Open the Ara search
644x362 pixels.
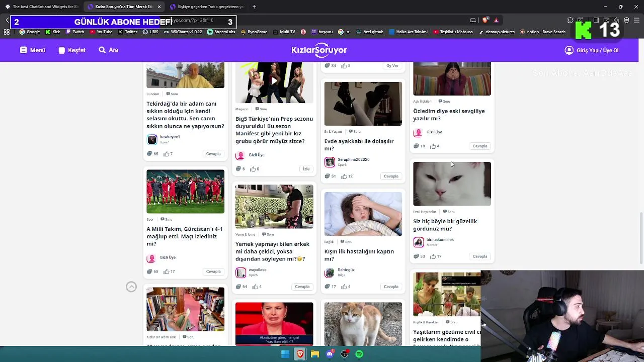coord(109,50)
